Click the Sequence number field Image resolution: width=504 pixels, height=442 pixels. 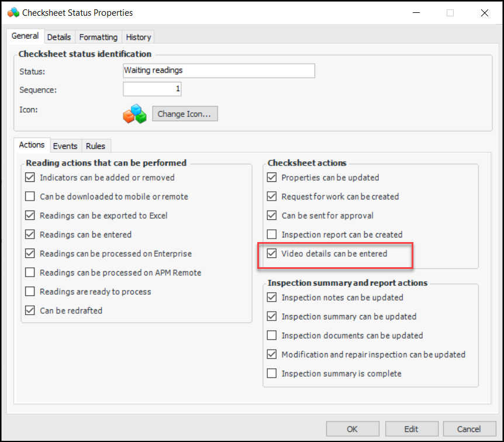[x=152, y=89]
